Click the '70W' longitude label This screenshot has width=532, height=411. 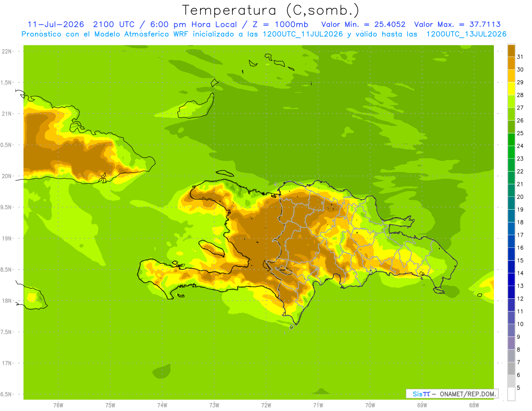click(x=370, y=405)
